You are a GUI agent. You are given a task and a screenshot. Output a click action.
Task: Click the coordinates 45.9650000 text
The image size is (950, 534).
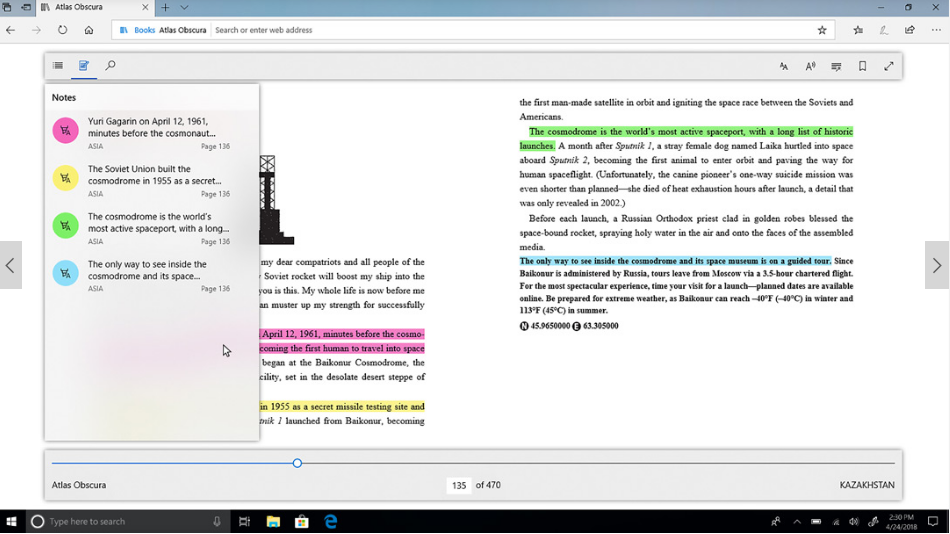[550, 326]
